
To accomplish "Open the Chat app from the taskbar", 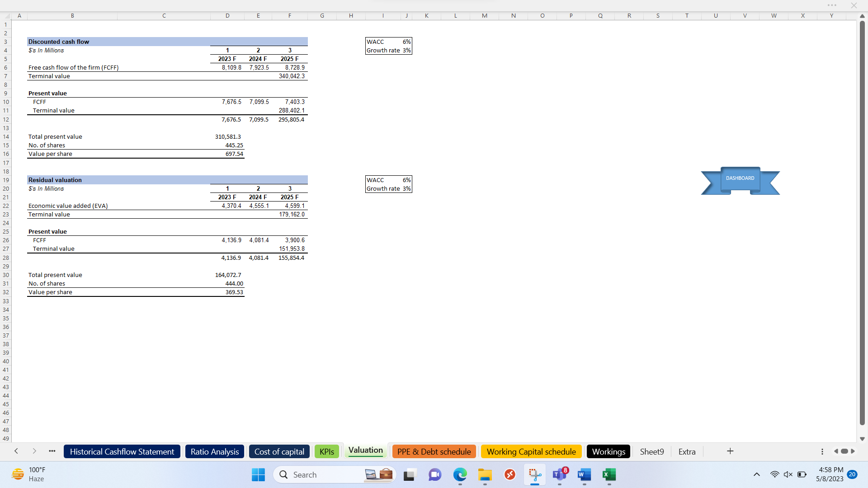I will coord(434,474).
